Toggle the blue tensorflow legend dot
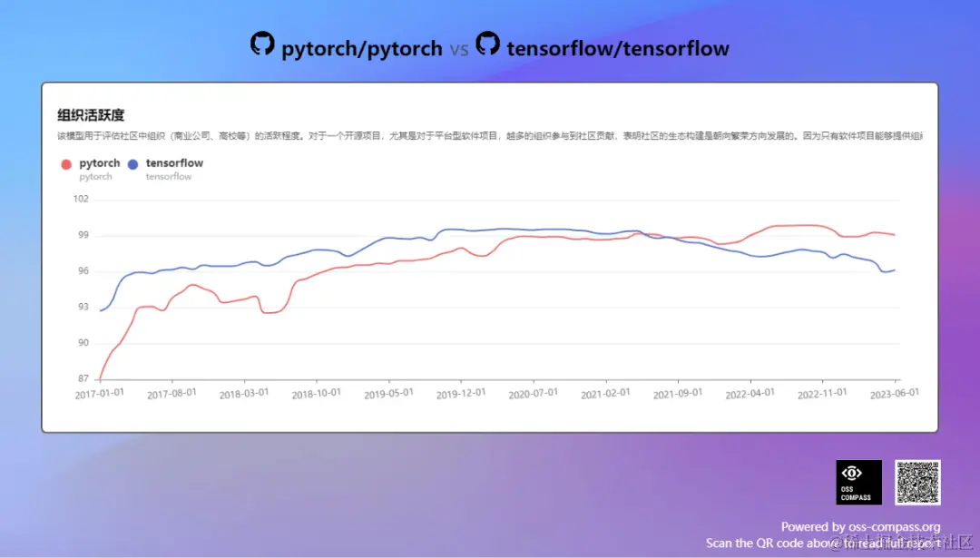The height and width of the screenshot is (558, 980). tap(132, 164)
